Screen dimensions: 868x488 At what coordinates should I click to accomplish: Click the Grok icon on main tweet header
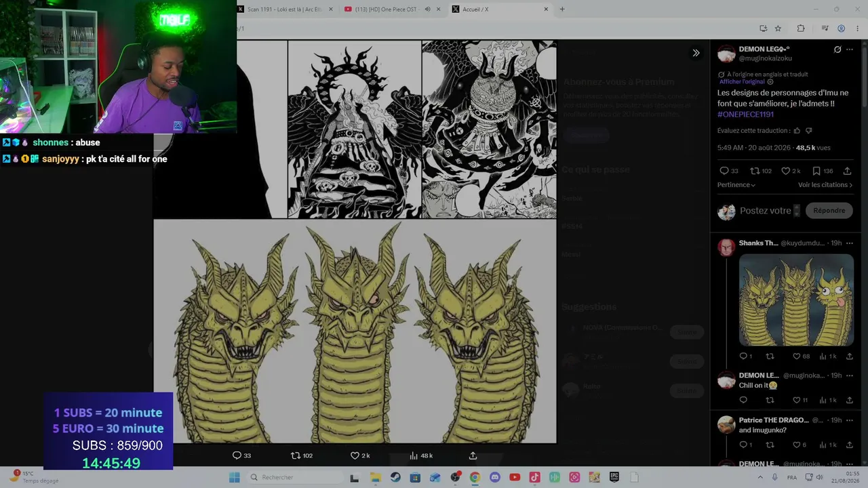click(837, 49)
